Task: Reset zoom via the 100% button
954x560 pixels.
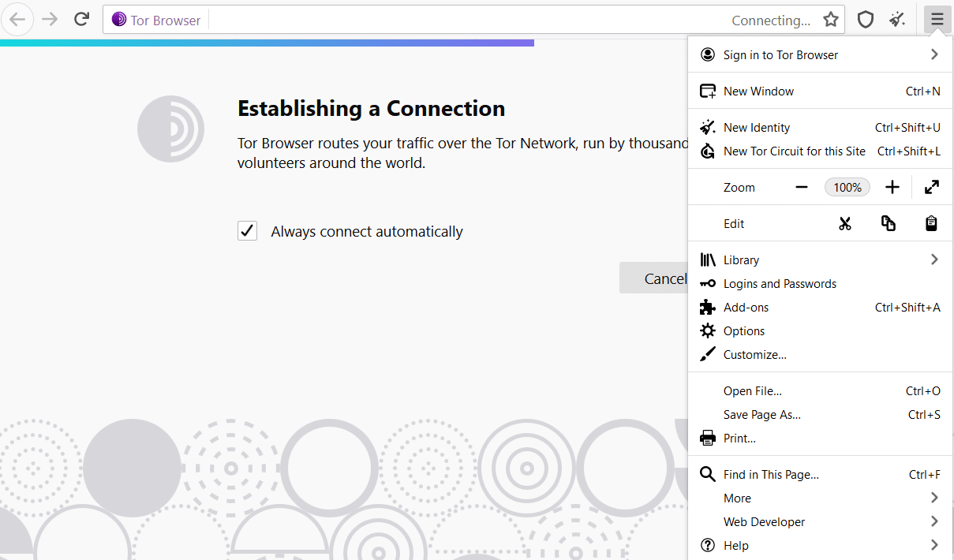Action: pyautogui.click(x=847, y=188)
